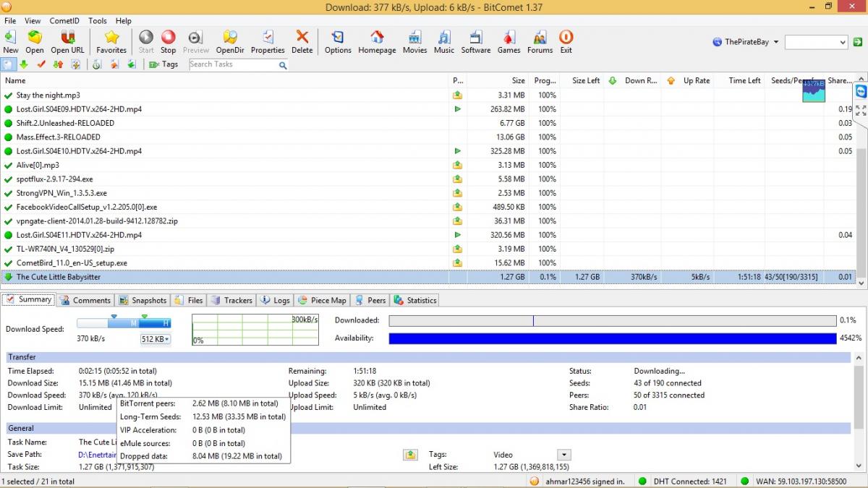Image resolution: width=868 pixels, height=488 pixels.
Task: Click open-folder icon for Stay the night.mp3
Action: [457, 95]
